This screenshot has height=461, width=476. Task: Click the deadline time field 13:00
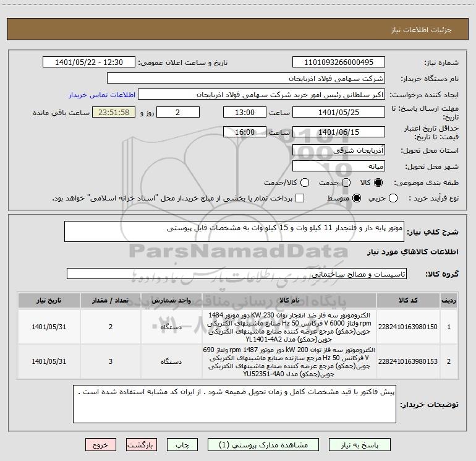[245, 112]
